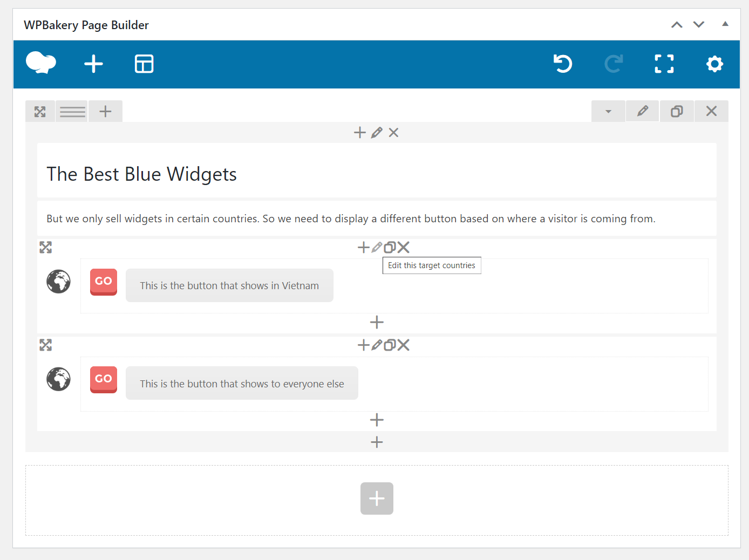The image size is (749, 560).
Task: Click the WPBakery cloud logo icon
Action: pos(41,63)
